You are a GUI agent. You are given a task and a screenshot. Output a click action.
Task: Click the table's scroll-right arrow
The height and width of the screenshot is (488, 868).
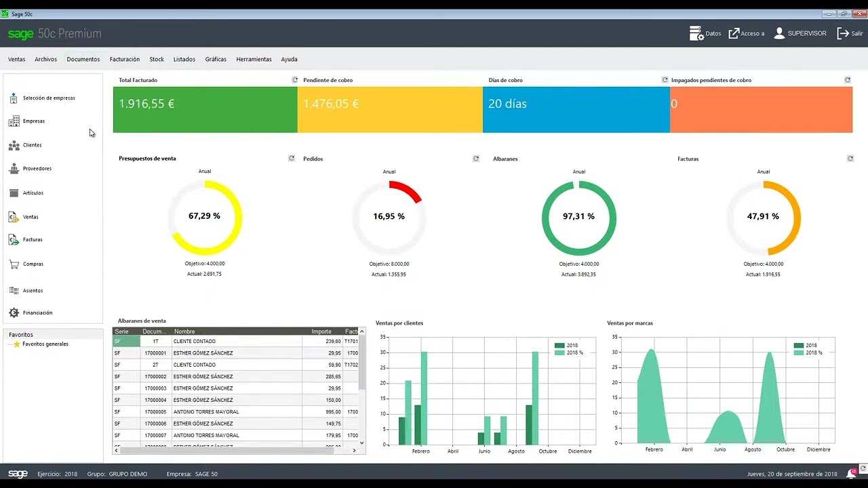tap(354, 450)
